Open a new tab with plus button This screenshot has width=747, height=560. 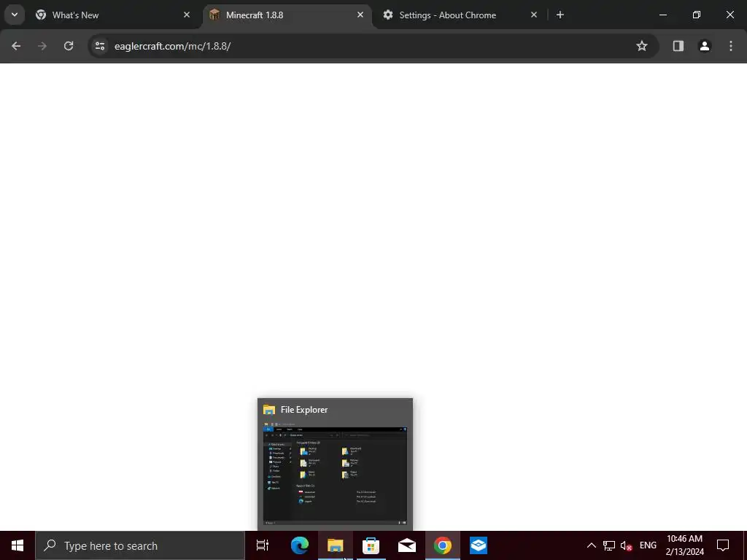560,15
